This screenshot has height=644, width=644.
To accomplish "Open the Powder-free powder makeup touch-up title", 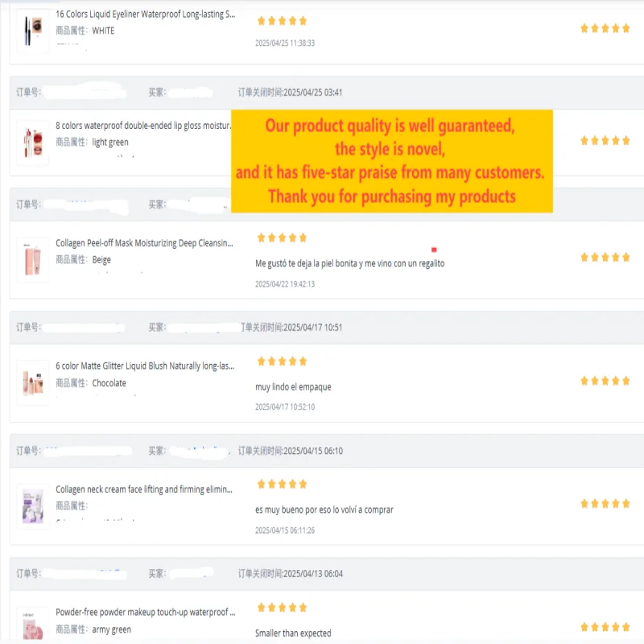I will point(146,613).
